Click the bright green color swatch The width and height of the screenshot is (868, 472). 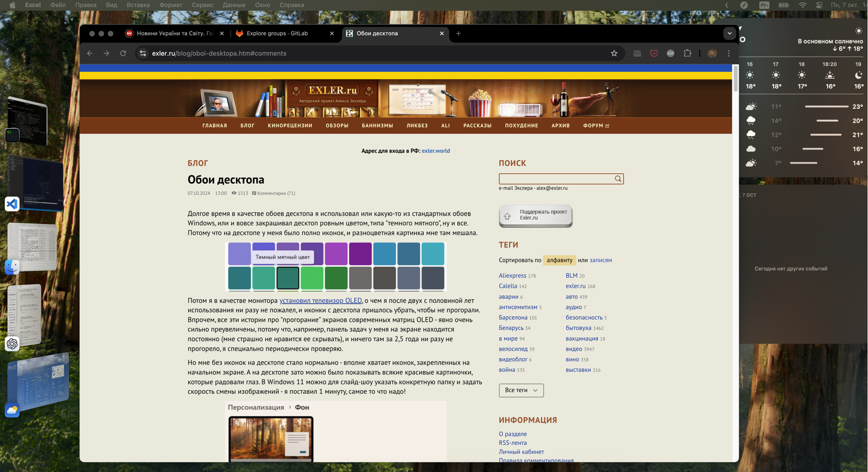(312, 278)
